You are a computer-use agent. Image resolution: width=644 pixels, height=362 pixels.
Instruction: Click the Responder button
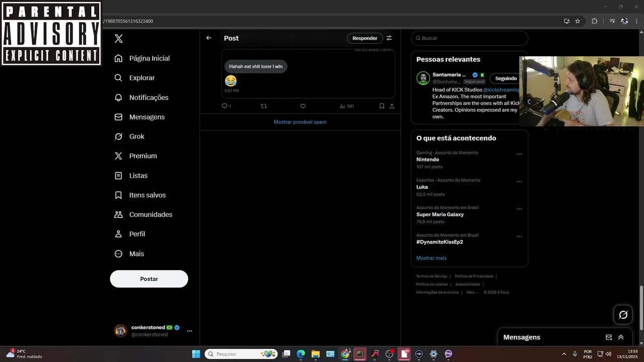point(365,38)
